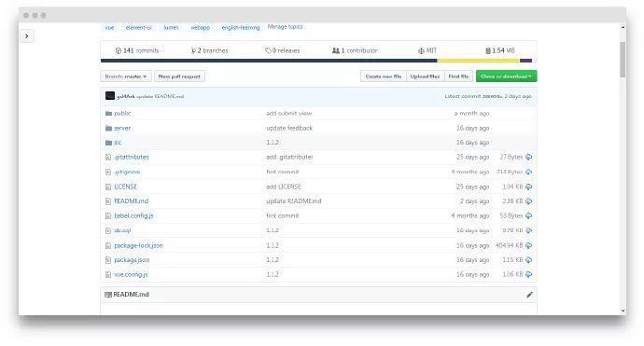Show the 1 contributor page
The width and height of the screenshot is (644, 346).
(355, 50)
